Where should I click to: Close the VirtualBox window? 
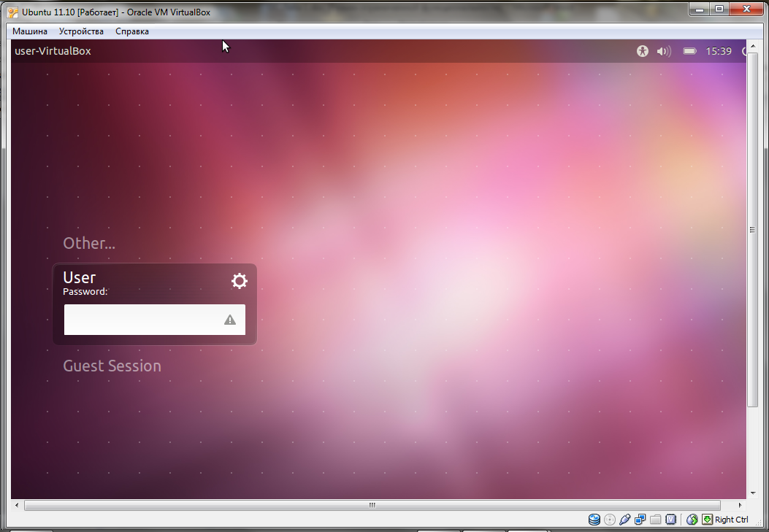[x=746, y=9]
